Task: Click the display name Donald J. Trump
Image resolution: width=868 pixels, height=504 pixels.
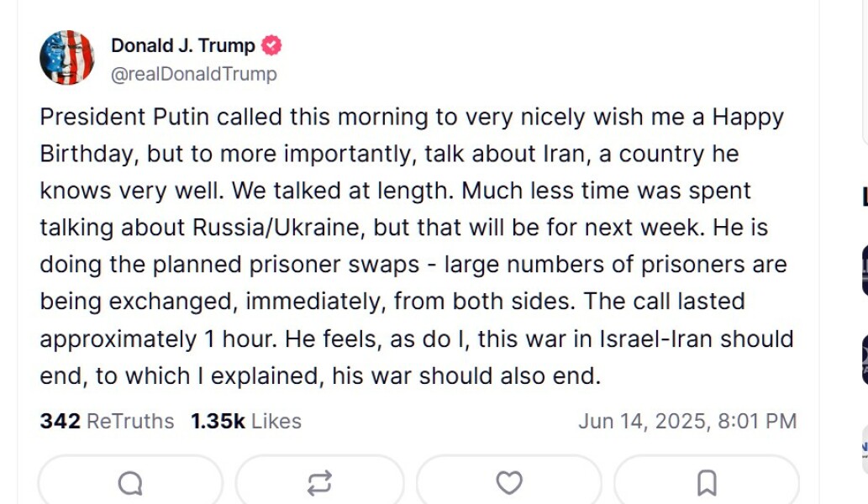Action: (183, 46)
